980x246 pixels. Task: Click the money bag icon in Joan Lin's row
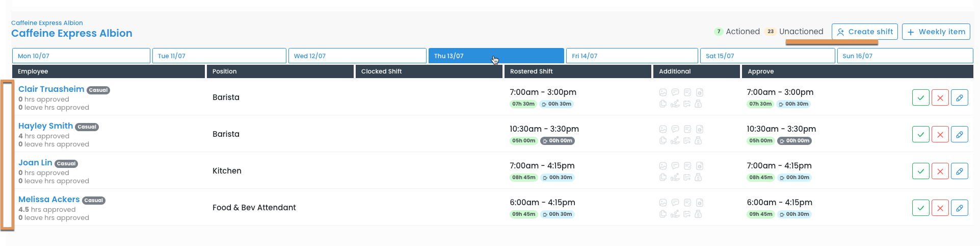coord(698,177)
